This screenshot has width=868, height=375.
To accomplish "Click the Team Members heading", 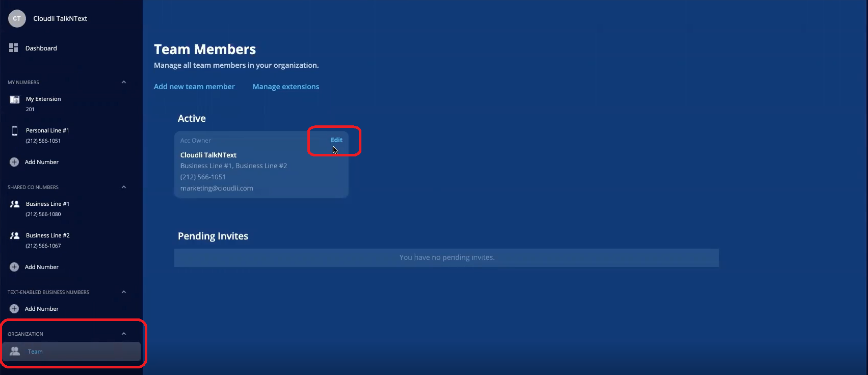I will (x=205, y=49).
